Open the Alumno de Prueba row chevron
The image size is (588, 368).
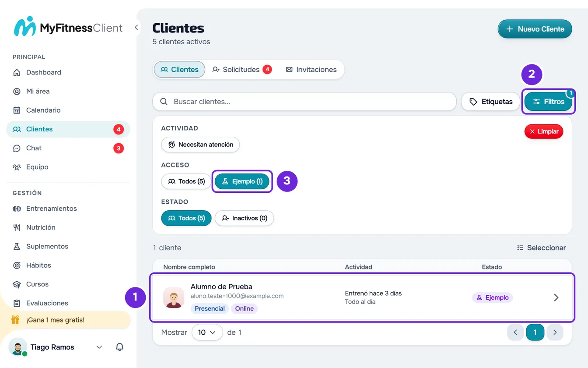pos(556,297)
